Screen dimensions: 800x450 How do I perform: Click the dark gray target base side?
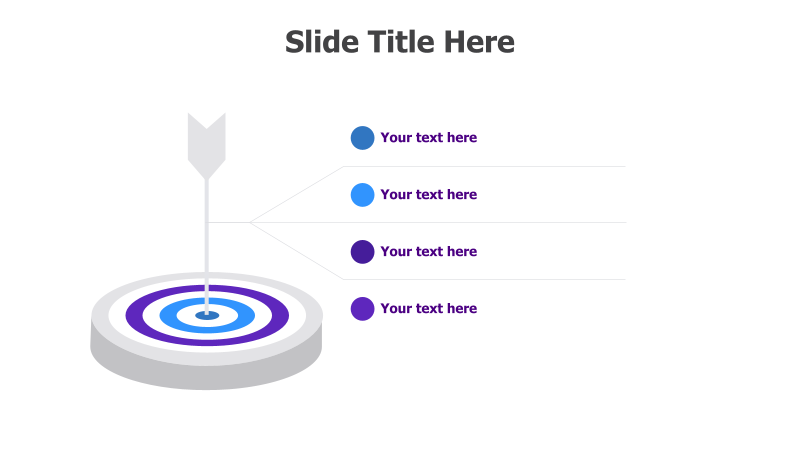tap(207, 379)
